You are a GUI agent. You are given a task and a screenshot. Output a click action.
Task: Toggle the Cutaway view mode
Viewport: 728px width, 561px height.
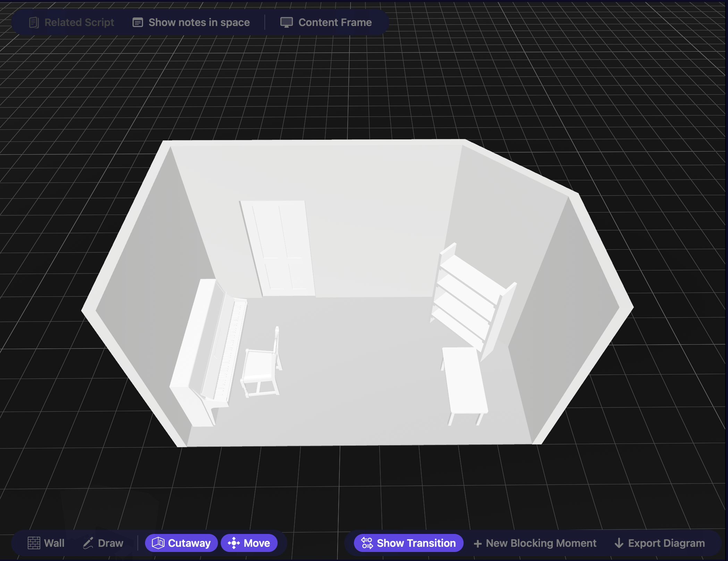181,543
